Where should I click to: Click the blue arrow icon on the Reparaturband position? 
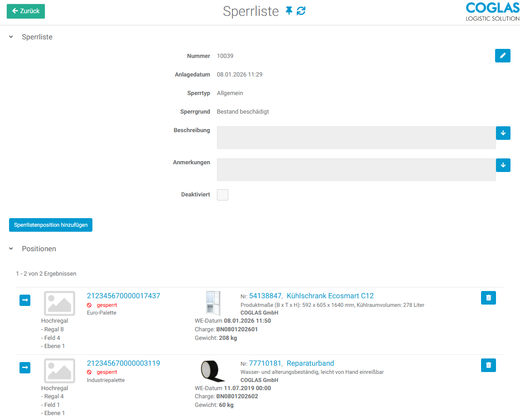tap(25, 367)
